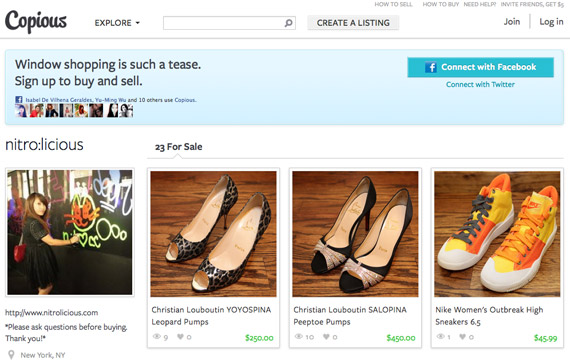Visit the http://www.nitrolicious.com link
The image size is (570, 364).
tap(52, 313)
